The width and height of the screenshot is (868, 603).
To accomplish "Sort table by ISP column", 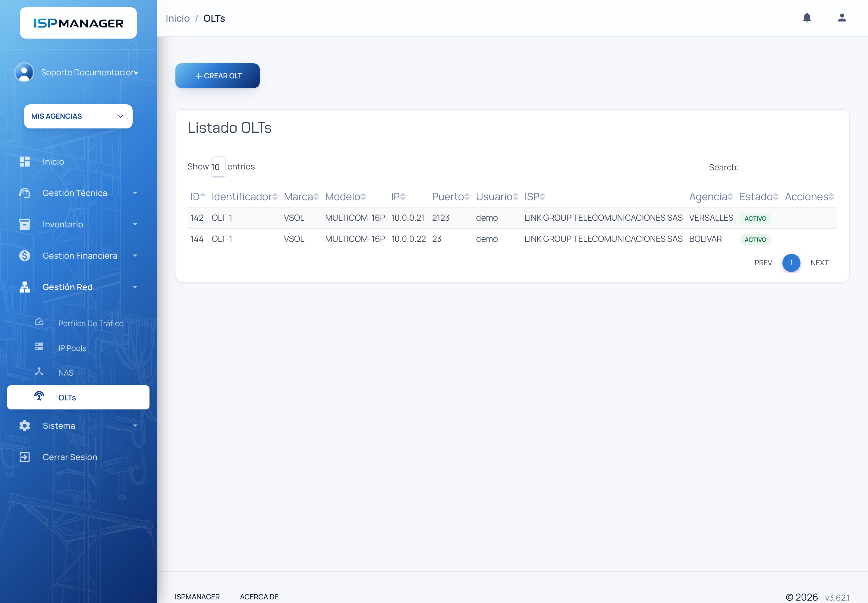I will [543, 197].
